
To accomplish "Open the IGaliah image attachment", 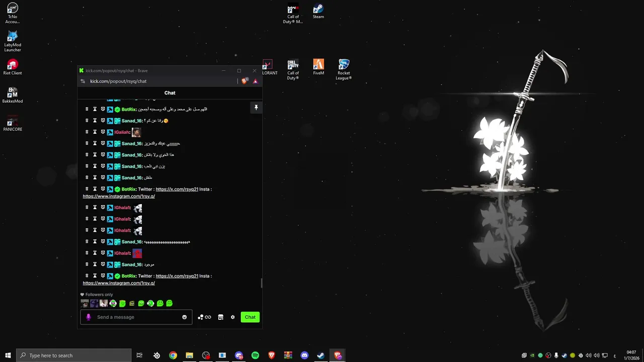I will [x=136, y=132].
